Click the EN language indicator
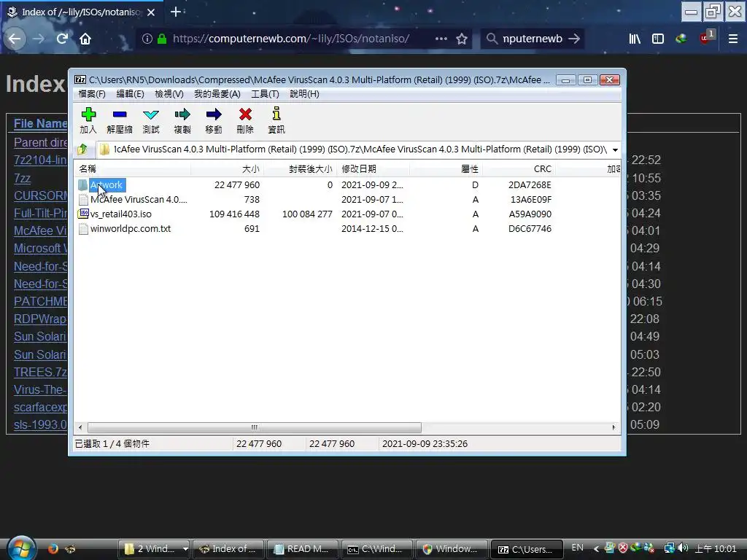Image resolution: width=747 pixels, height=560 pixels. tap(577, 548)
